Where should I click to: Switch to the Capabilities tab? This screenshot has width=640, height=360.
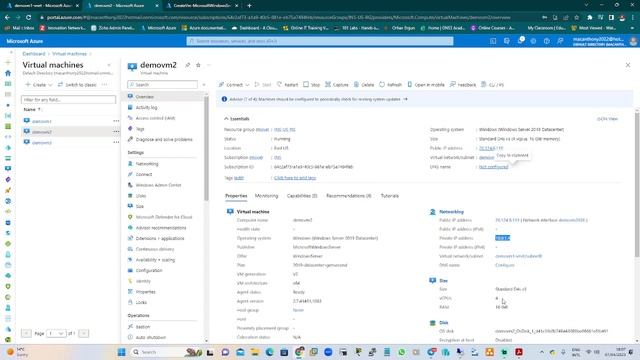(x=302, y=196)
